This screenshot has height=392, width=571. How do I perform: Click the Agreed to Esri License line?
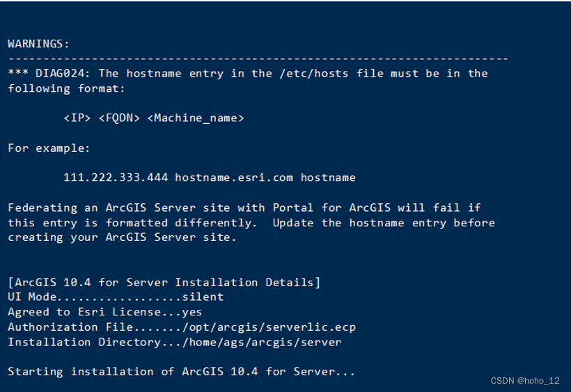105,312
